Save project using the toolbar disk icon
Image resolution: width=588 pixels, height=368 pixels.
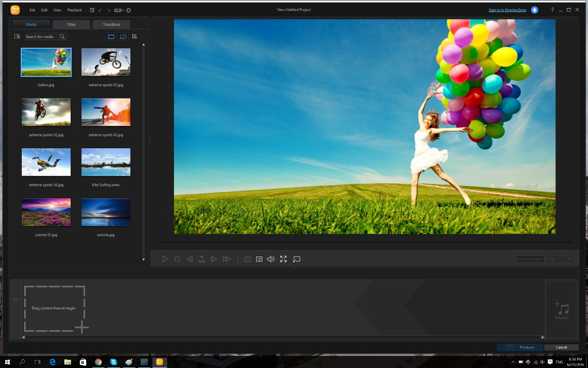(92, 10)
